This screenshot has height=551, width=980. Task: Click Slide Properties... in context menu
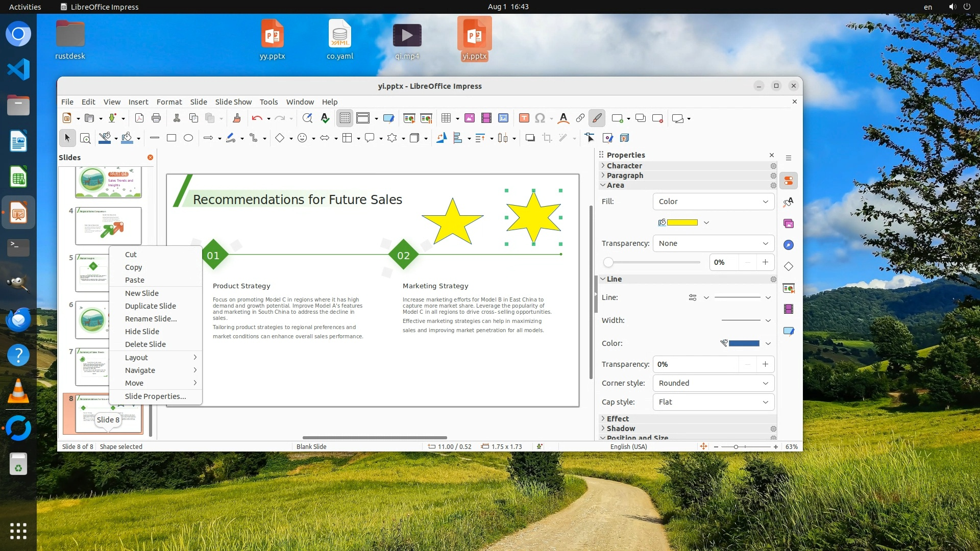coord(155,396)
